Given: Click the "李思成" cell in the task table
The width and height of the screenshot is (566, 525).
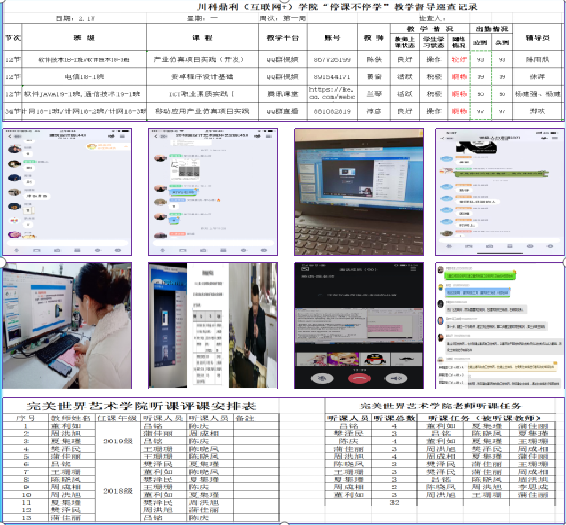Looking at the screenshot, I should [x=533, y=487].
